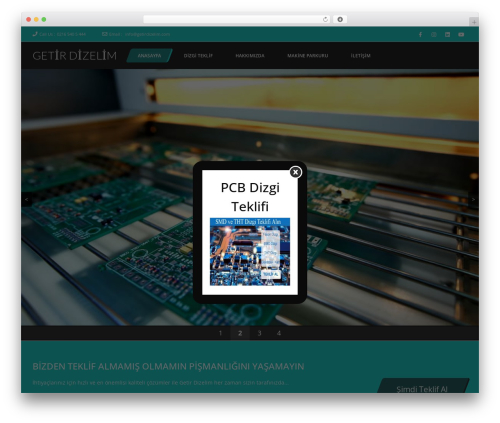
Task: Click the macOS yellow minimize button
Action: [x=36, y=20]
